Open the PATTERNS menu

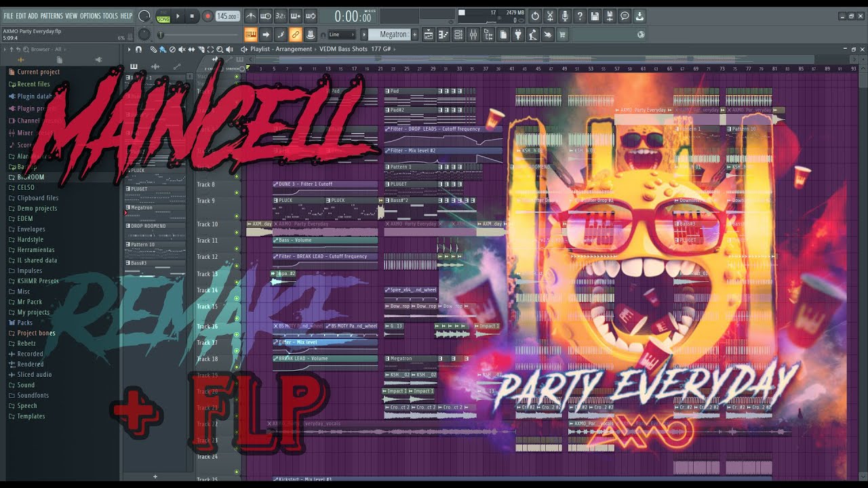(52, 16)
